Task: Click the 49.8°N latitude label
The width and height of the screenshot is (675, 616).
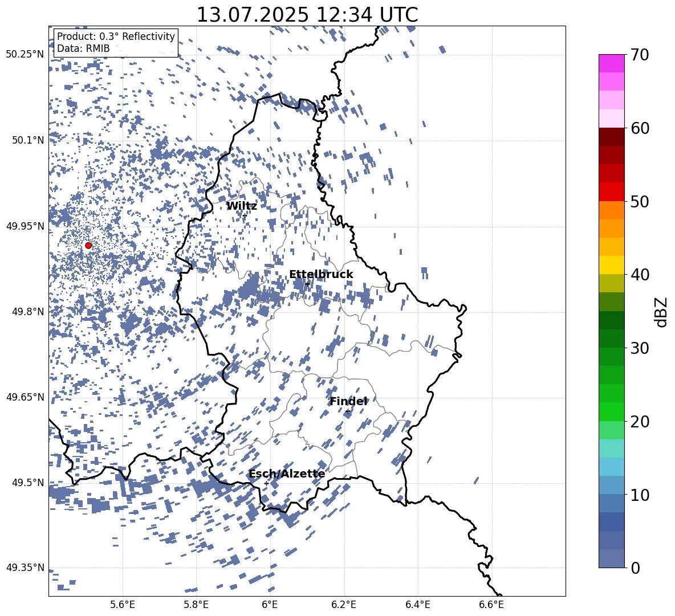Action: 28,312
